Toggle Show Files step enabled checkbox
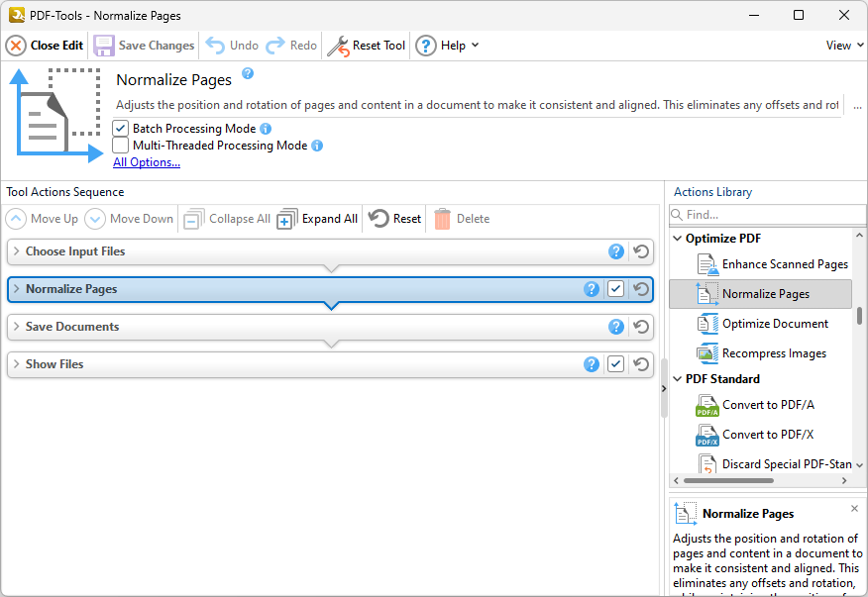 (x=615, y=364)
